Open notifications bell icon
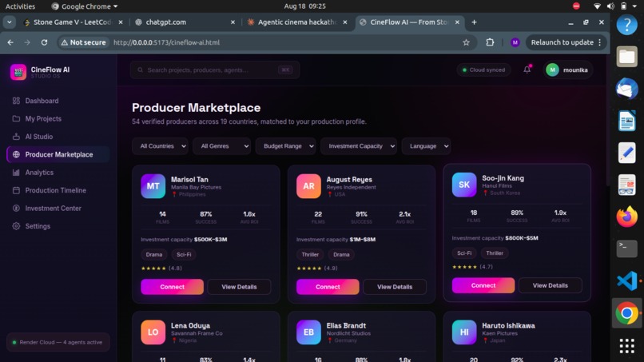The height and width of the screenshot is (362, 644). 527,70
